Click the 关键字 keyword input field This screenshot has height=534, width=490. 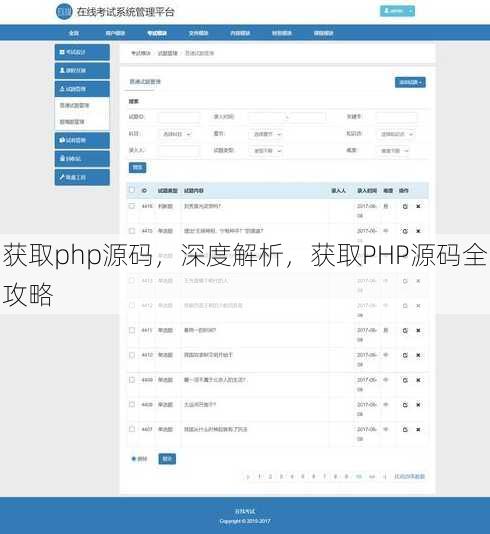tap(396, 117)
